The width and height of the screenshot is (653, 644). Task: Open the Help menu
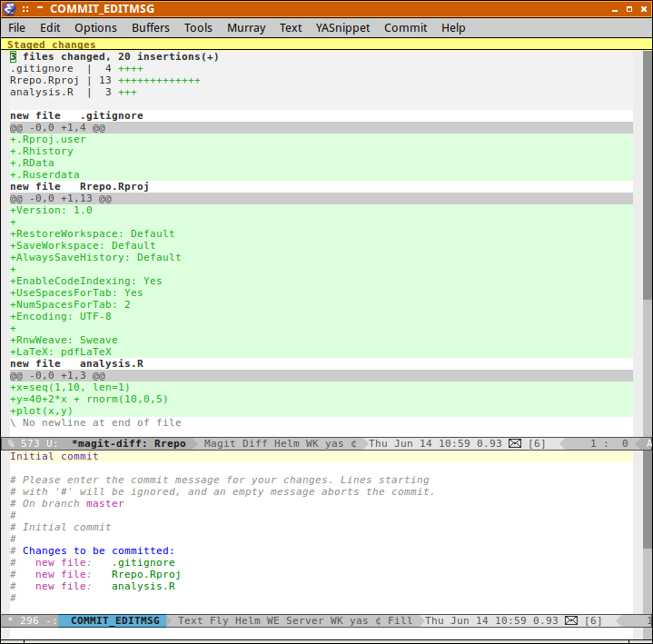point(453,28)
